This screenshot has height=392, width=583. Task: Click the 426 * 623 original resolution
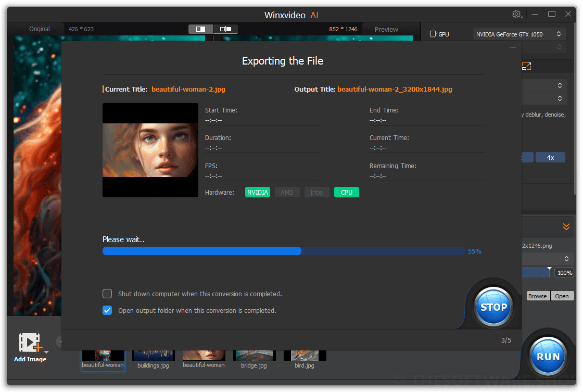coord(81,29)
